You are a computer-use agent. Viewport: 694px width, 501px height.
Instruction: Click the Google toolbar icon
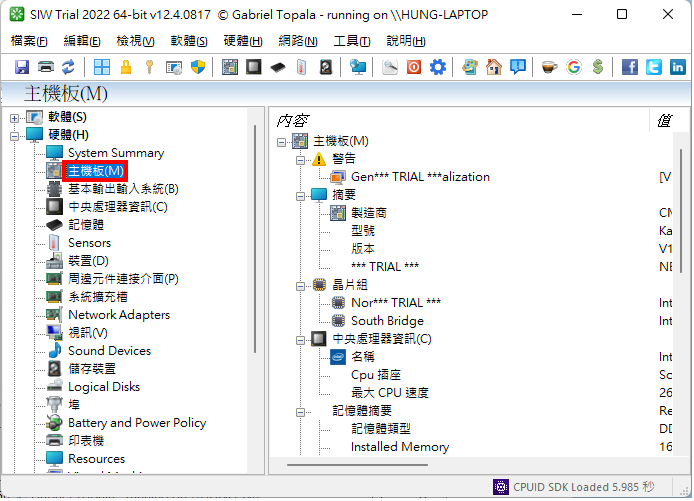point(574,67)
